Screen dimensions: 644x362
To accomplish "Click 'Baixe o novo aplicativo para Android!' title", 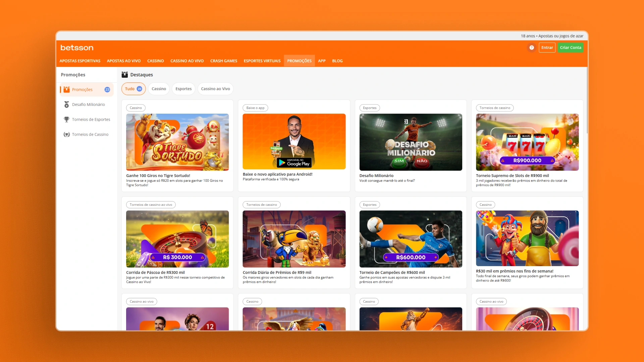I will pyautogui.click(x=277, y=174).
